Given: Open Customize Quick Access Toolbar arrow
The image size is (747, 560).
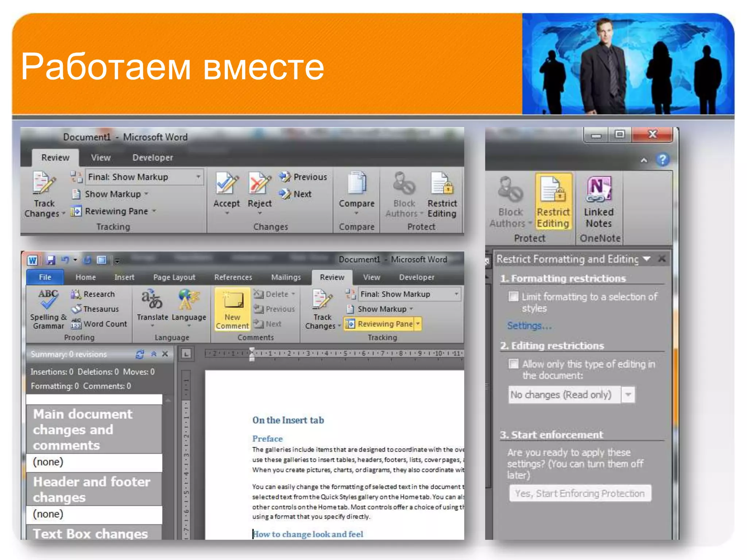Looking at the screenshot, I should [117, 260].
